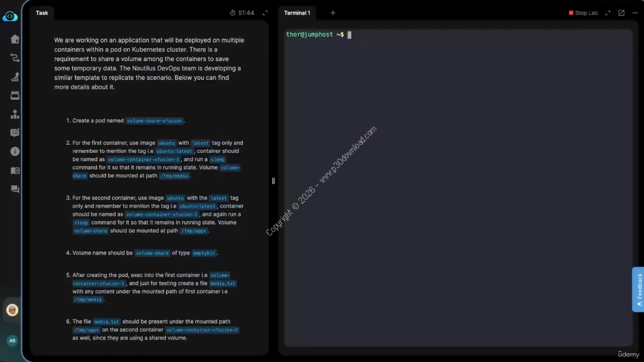
Task: Switch to the Terminal 1 tab
Action: pyautogui.click(x=297, y=13)
